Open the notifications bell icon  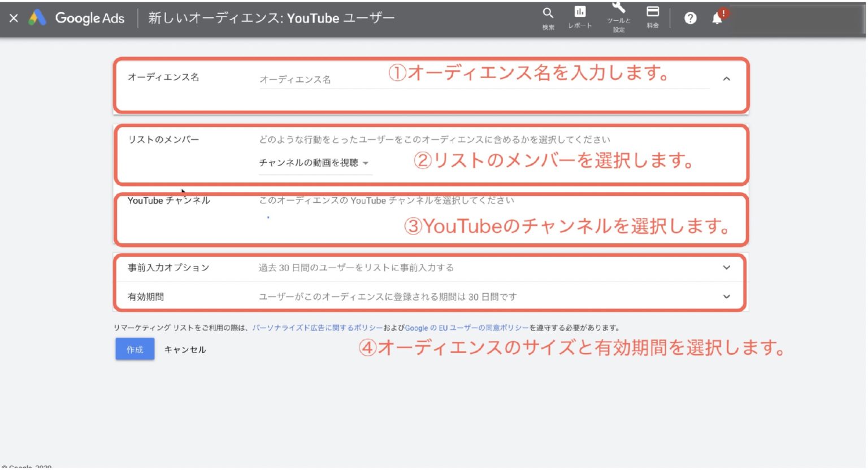(x=717, y=19)
